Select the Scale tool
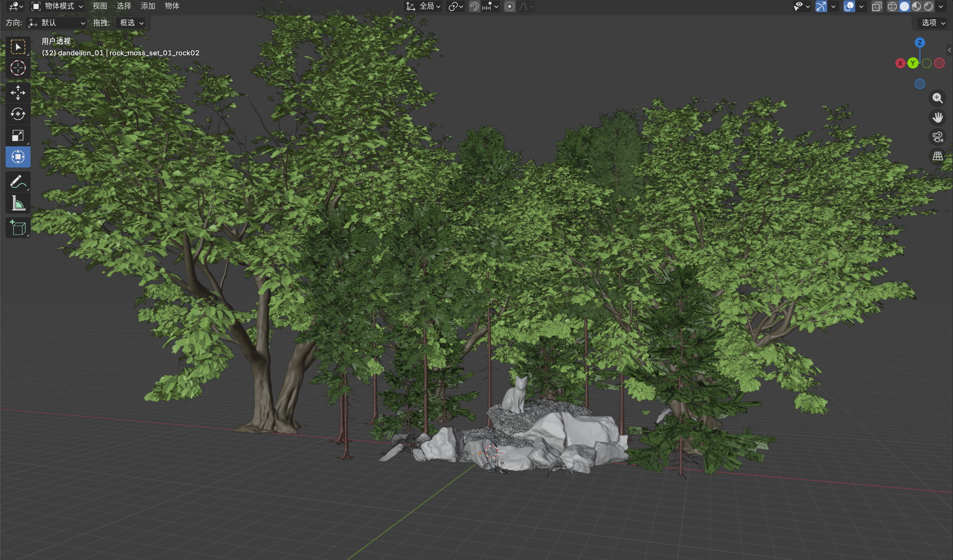 (18, 136)
